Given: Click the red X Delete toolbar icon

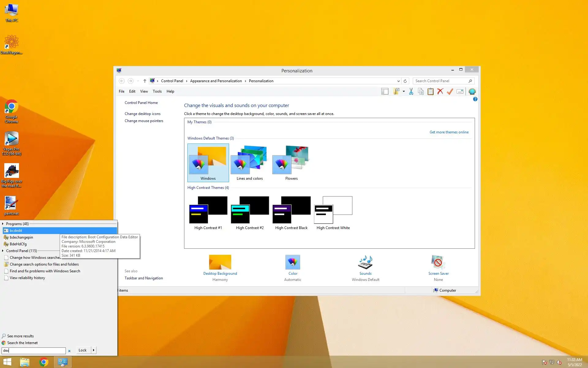Looking at the screenshot, I should coord(440,91).
